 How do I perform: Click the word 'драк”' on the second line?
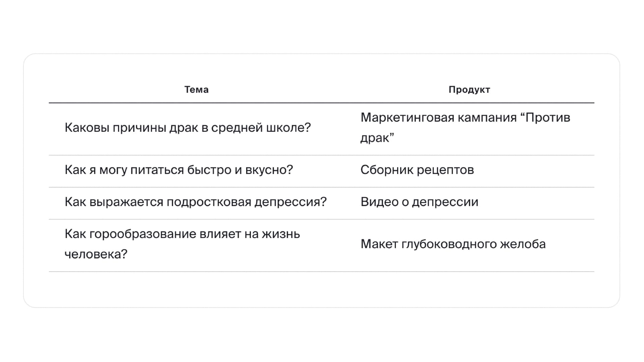pos(377,138)
